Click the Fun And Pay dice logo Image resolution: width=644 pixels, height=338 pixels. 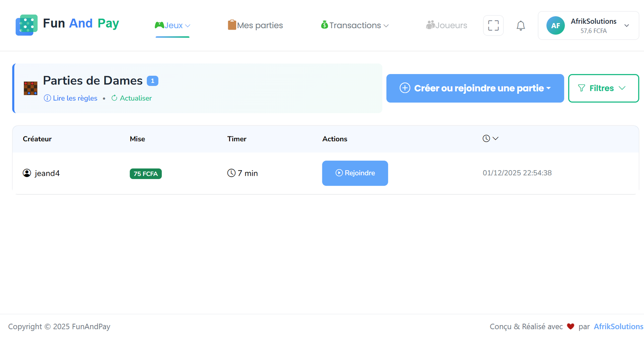click(x=27, y=25)
